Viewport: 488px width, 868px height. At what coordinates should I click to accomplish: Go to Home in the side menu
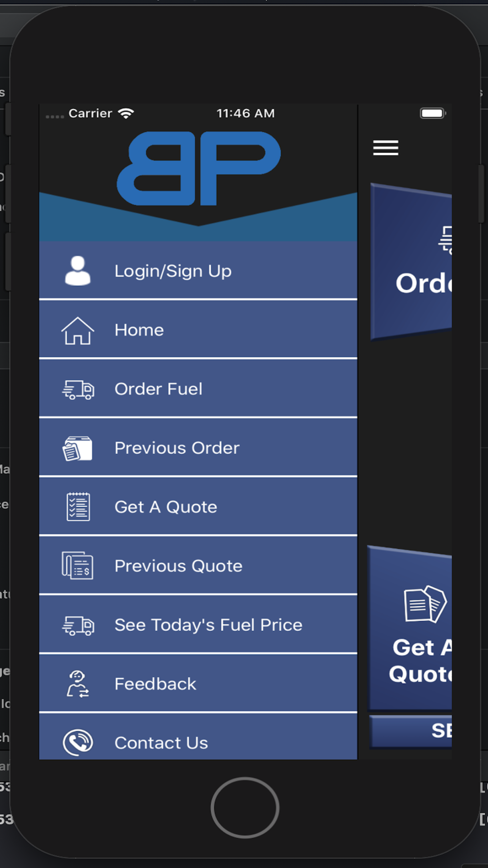(198, 330)
